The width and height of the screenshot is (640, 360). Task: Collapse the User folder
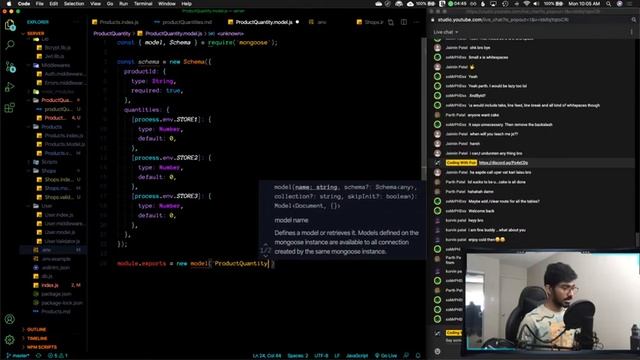click(47, 206)
